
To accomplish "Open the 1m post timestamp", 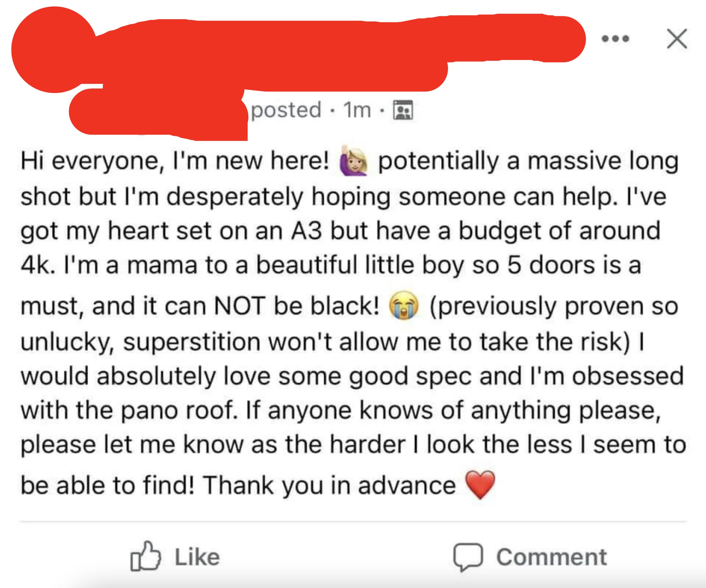I will (x=357, y=110).
